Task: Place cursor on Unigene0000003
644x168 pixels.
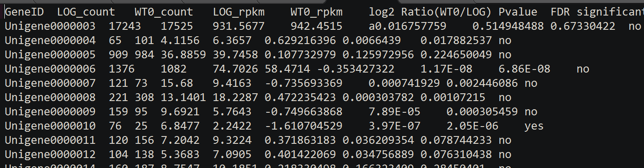Action: pyautogui.click(x=50, y=26)
